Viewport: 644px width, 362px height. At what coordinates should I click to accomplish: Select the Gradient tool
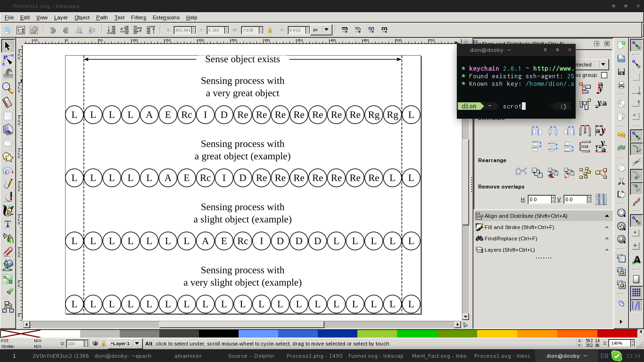(8, 279)
